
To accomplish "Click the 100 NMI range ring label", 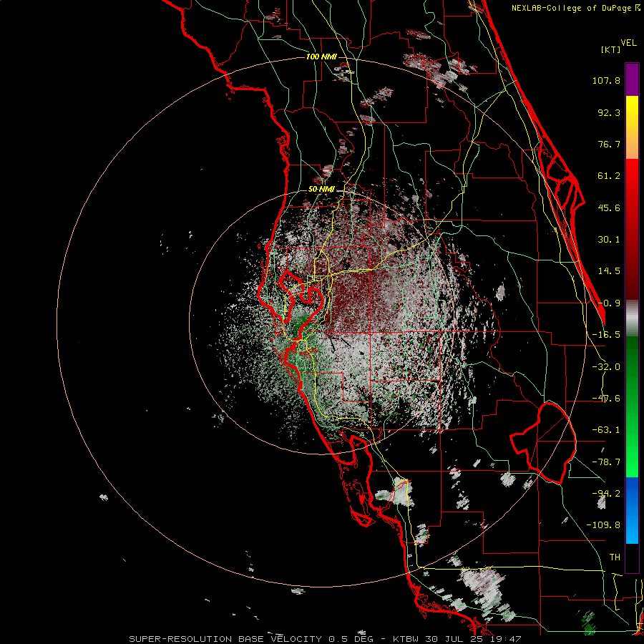I will [321, 57].
